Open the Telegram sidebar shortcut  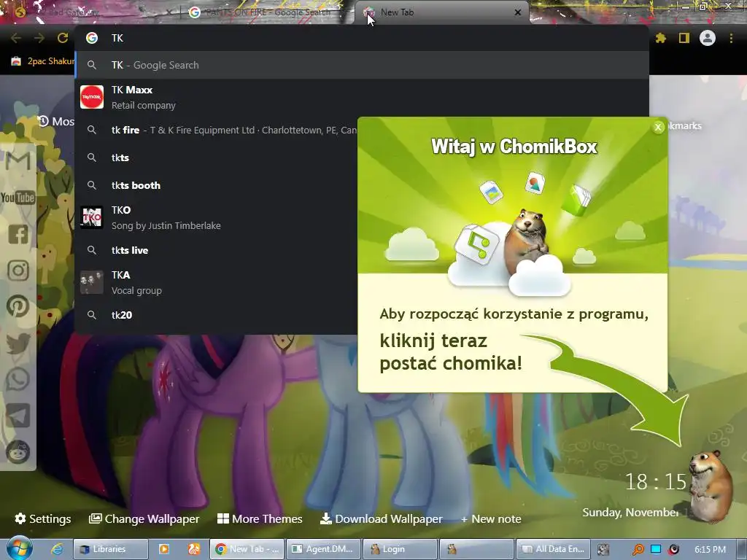tap(18, 415)
